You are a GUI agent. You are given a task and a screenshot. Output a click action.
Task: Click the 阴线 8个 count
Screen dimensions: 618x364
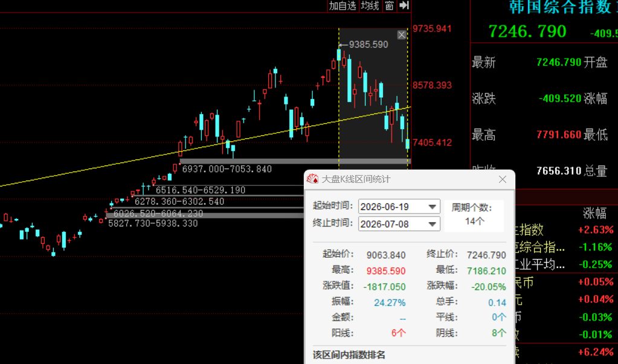(499, 333)
